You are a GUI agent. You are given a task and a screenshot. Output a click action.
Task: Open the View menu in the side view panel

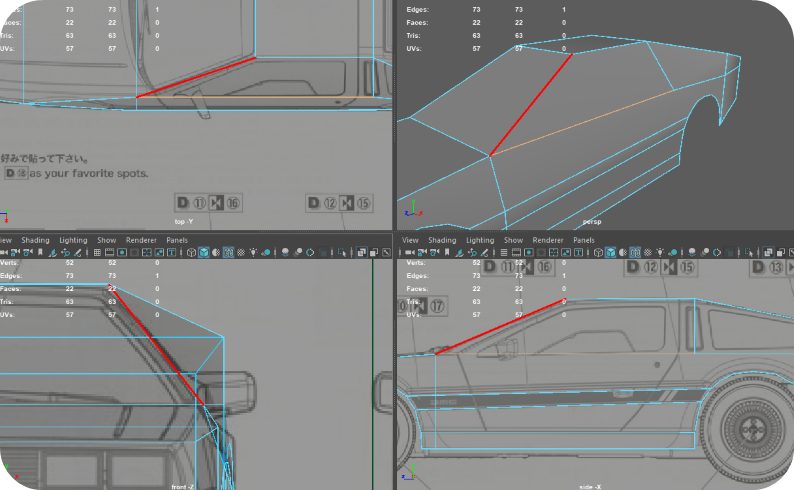410,240
